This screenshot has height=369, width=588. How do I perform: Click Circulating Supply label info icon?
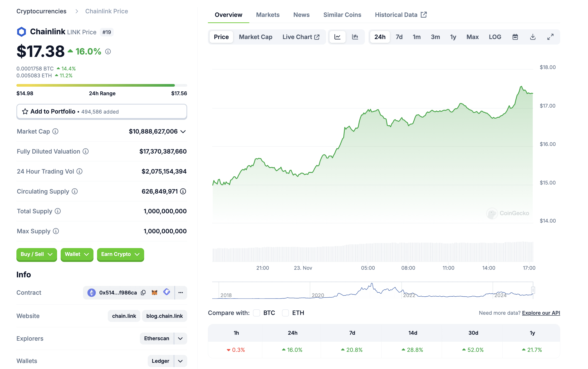(x=75, y=191)
